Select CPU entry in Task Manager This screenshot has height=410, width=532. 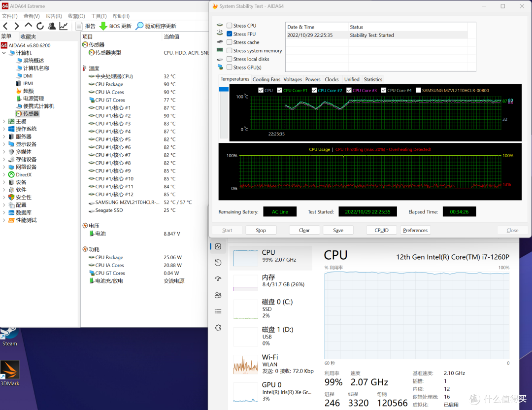(x=271, y=258)
